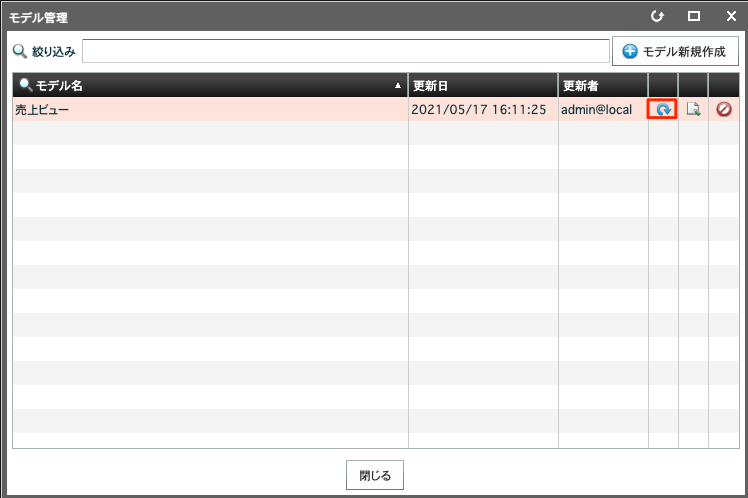748x498 pixels.
Task: Sort by the モデル名 column header
Action: click(x=210, y=85)
